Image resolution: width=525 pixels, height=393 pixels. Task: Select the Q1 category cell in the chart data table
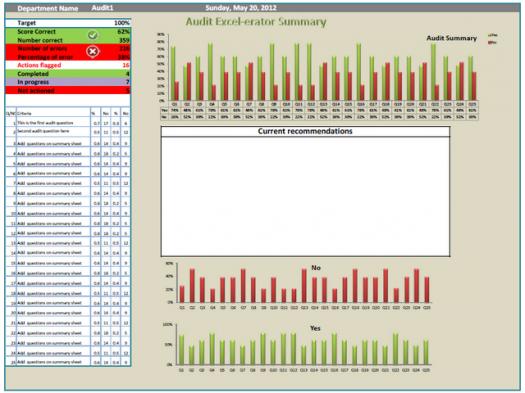(174, 104)
